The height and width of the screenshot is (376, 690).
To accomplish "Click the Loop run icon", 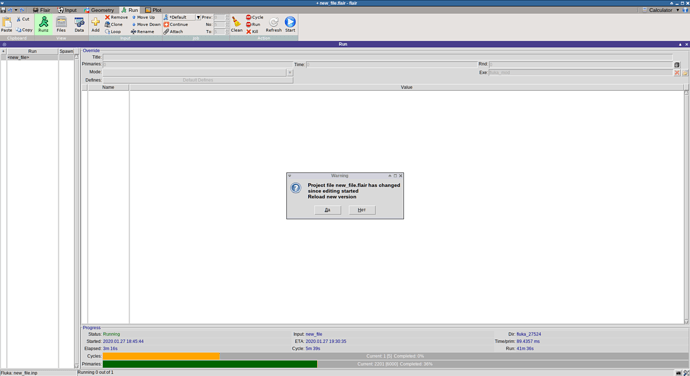I will click(x=107, y=32).
